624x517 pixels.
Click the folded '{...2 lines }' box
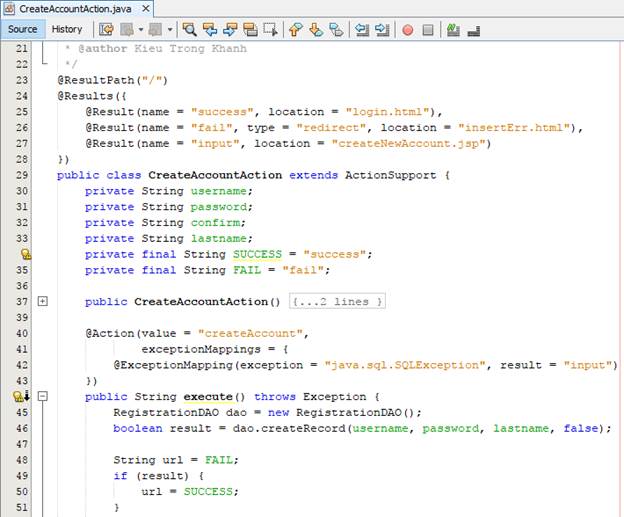pos(337,301)
